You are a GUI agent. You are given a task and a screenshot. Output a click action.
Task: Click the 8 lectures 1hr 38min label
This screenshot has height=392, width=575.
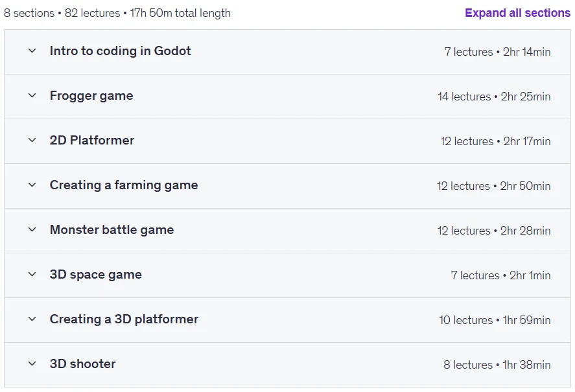[x=497, y=365]
